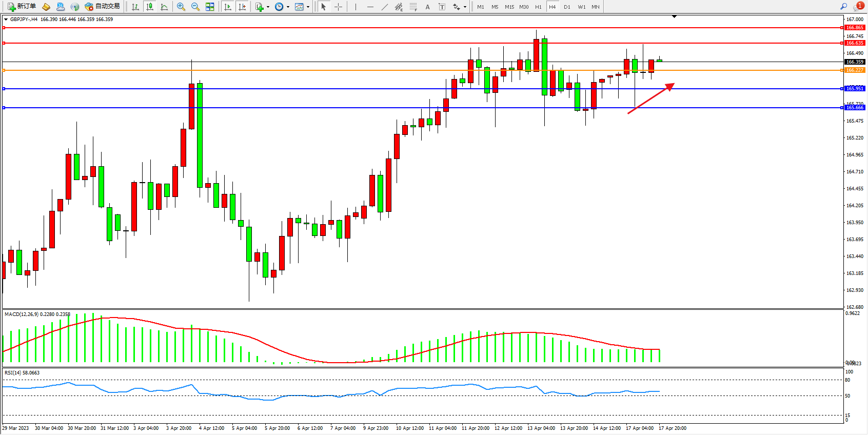Viewport: 868px width, 435px height.
Task: Click the search magnifier icon
Action: (x=843, y=7)
